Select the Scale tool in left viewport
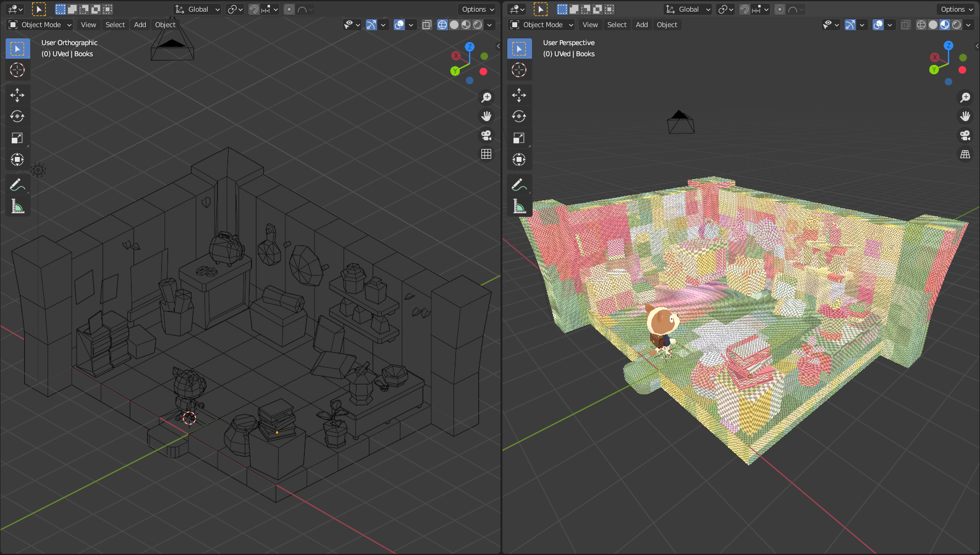This screenshot has height=555, width=980. (x=17, y=138)
